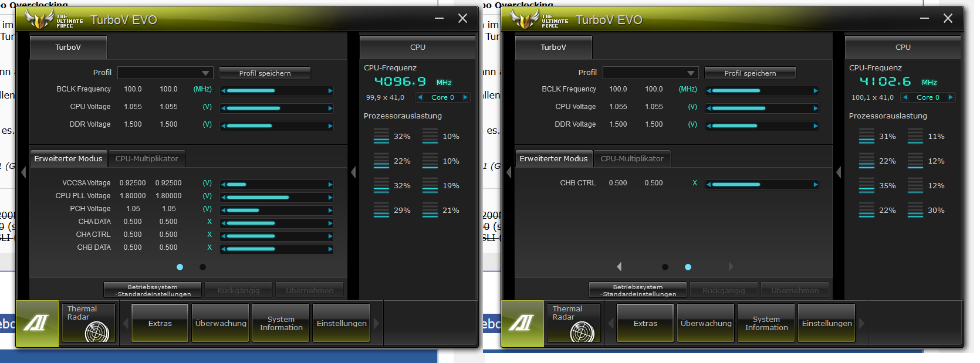980x363 pixels.
Task: Close the right TurboV EVO window
Action: [948, 19]
